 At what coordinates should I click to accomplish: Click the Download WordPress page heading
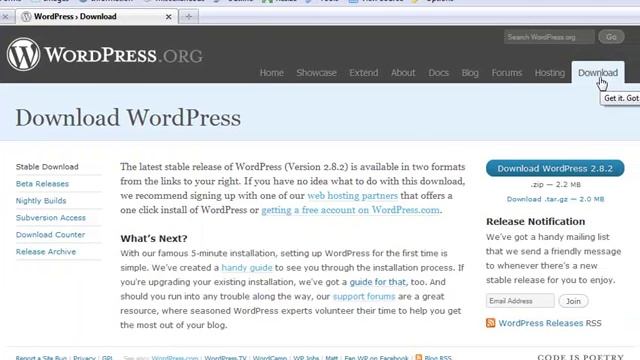[128, 118]
